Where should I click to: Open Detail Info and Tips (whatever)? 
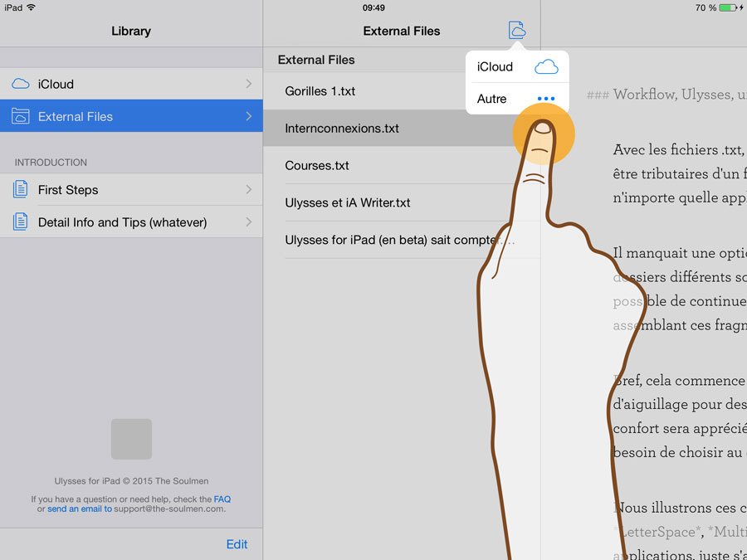point(131,222)
